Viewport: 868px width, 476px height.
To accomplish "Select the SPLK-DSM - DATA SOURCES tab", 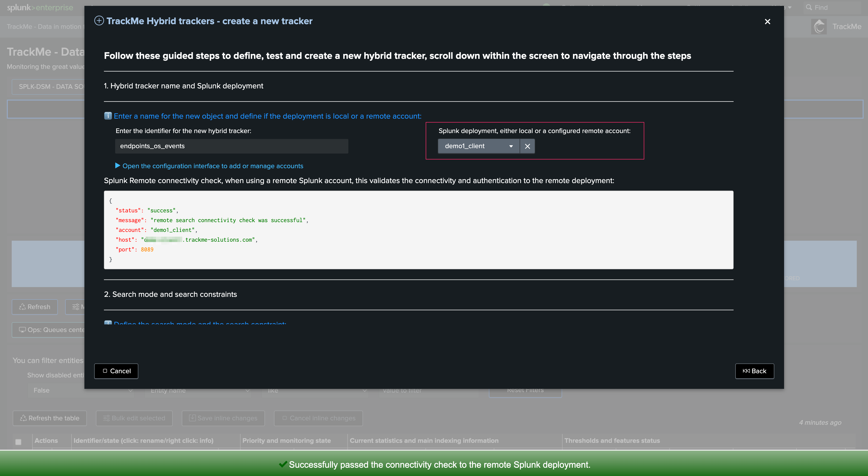I will [48, 87].
